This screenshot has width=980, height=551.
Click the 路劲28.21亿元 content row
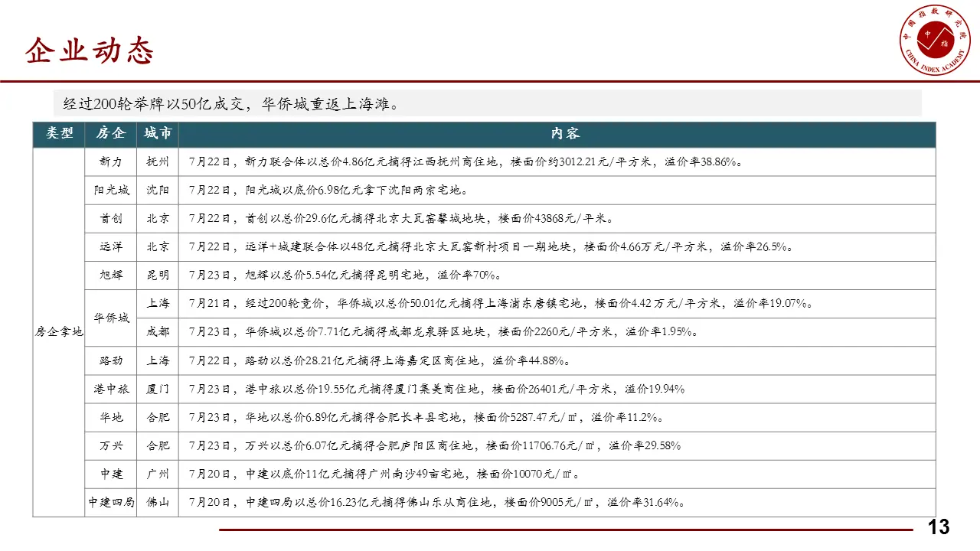557,360
